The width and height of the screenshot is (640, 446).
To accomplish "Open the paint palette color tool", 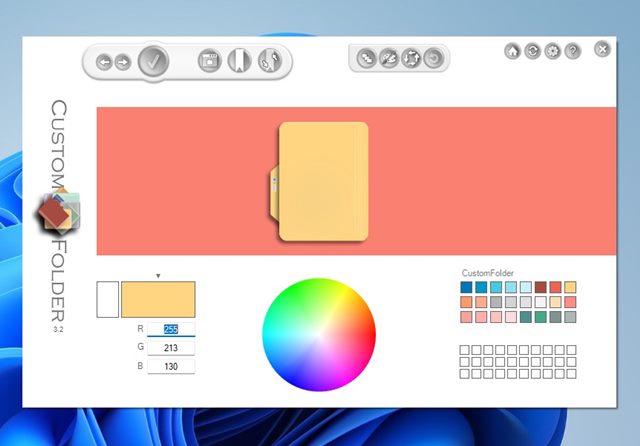I will (x=389, y=58).
